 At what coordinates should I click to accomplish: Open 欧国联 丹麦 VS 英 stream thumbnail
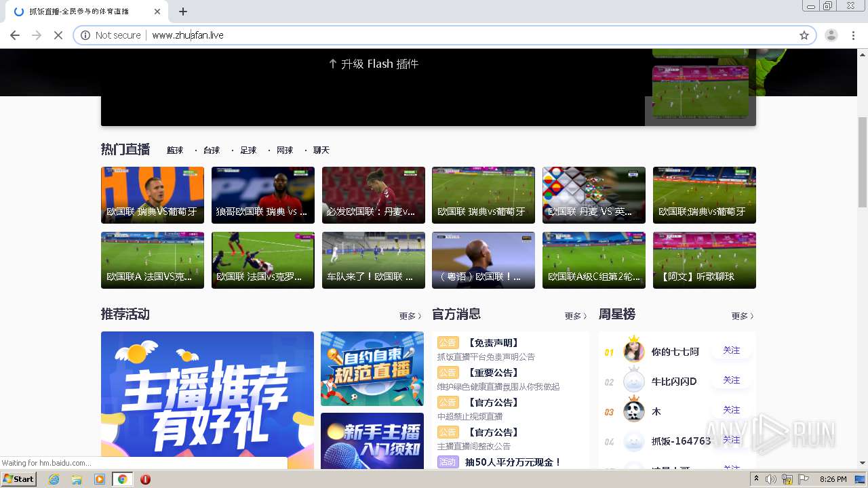point(594,195)
